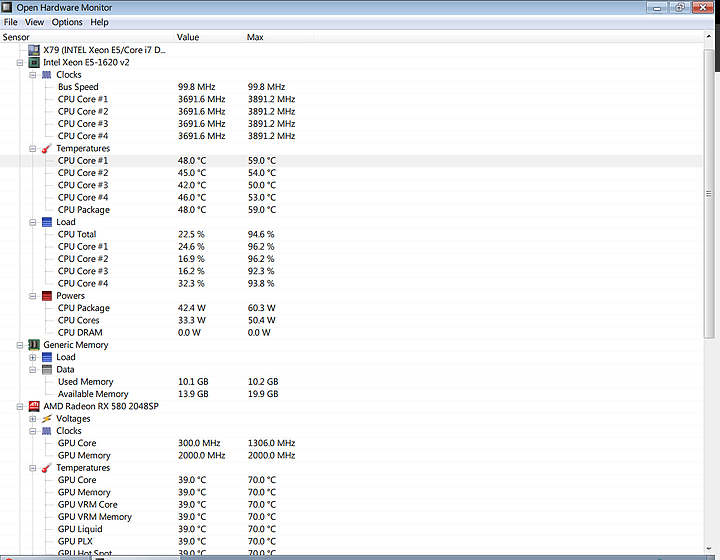The height and width of the screenshot is (560, 720).
Task: Select CPU Package power row at 42.4 W
Action: click(x=351, y=308)
